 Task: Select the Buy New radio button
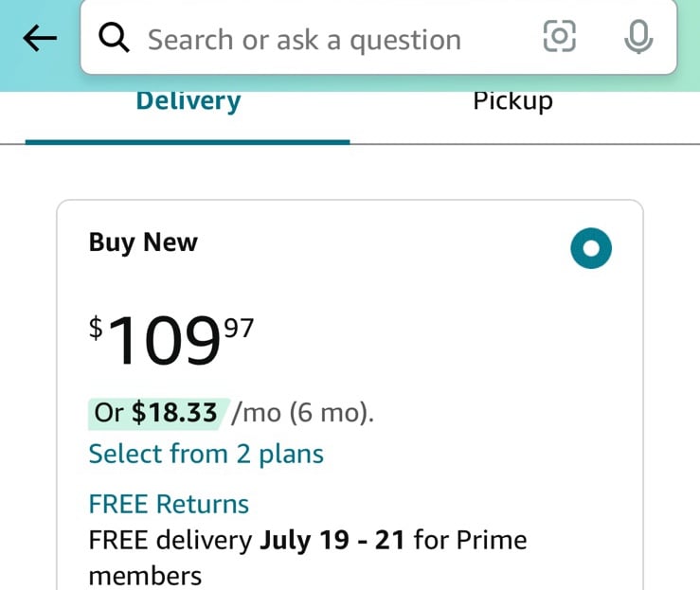(591, 248)
